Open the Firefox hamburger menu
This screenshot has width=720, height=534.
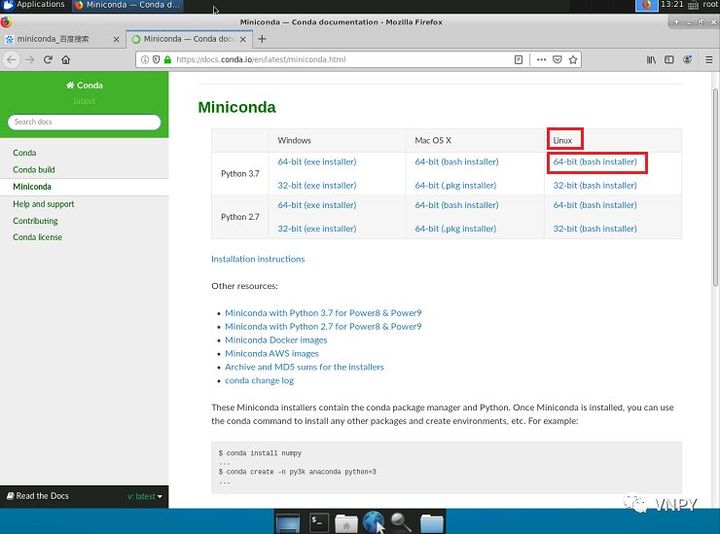click(x=709, y=60)
